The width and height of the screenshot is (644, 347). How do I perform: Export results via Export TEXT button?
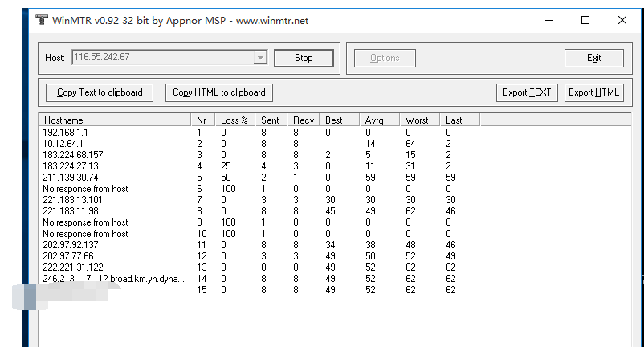(x=527, y=92)
